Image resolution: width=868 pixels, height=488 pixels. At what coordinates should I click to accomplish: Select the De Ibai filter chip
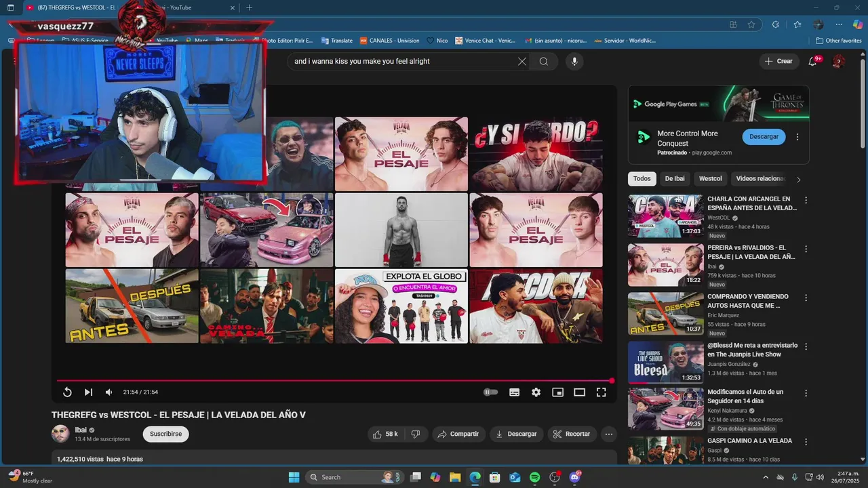coord(675,179)
